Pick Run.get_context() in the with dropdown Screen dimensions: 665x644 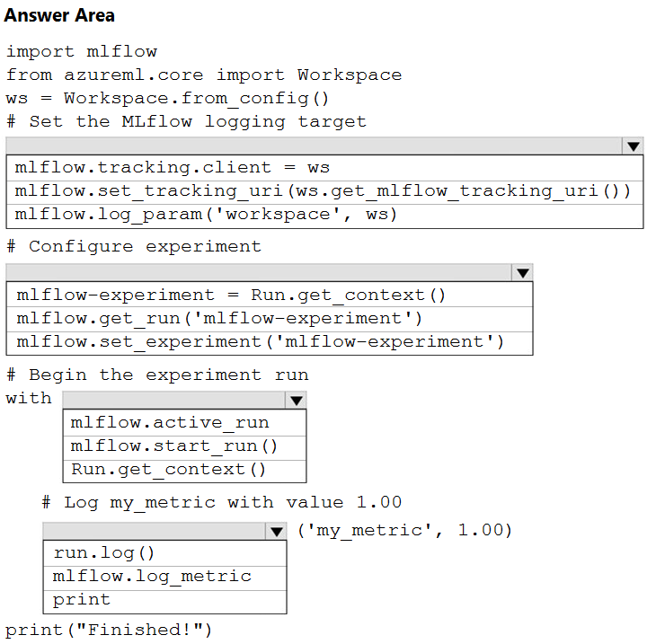[x=184, y=471]
